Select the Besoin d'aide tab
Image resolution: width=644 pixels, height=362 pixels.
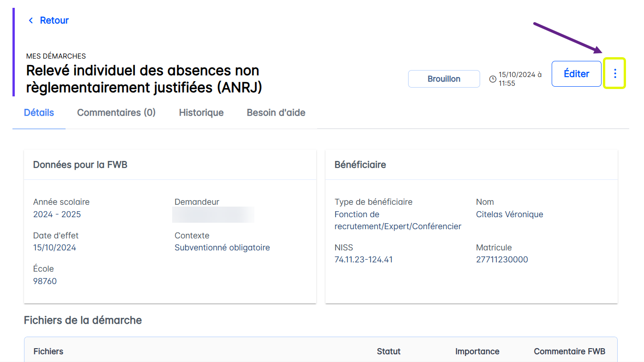(276, 113)
